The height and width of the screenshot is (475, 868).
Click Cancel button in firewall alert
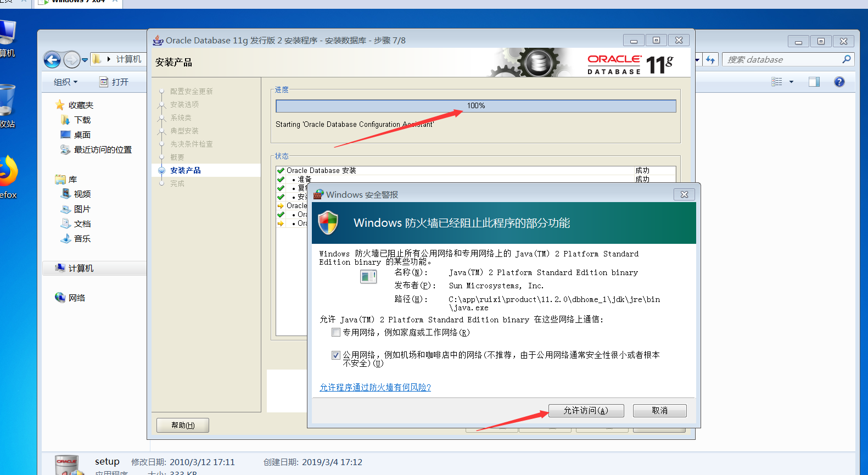point(659,411)
